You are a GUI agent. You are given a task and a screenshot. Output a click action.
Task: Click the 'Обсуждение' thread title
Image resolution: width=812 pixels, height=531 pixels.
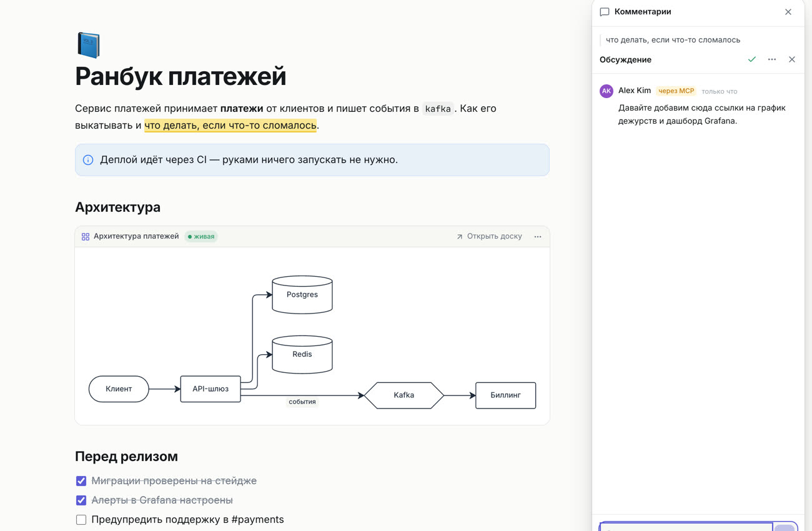(625, 59)
